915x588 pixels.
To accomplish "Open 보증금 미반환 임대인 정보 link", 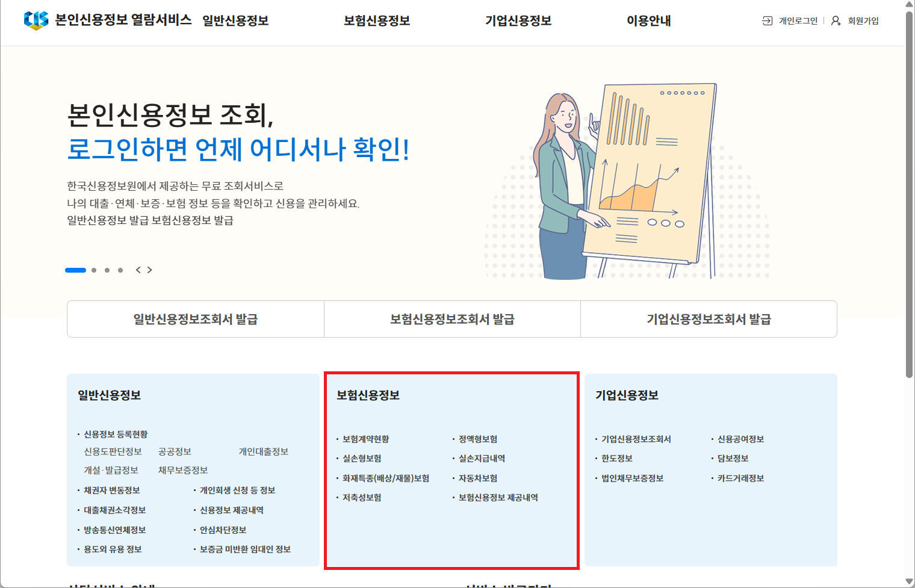I will 245,549.
